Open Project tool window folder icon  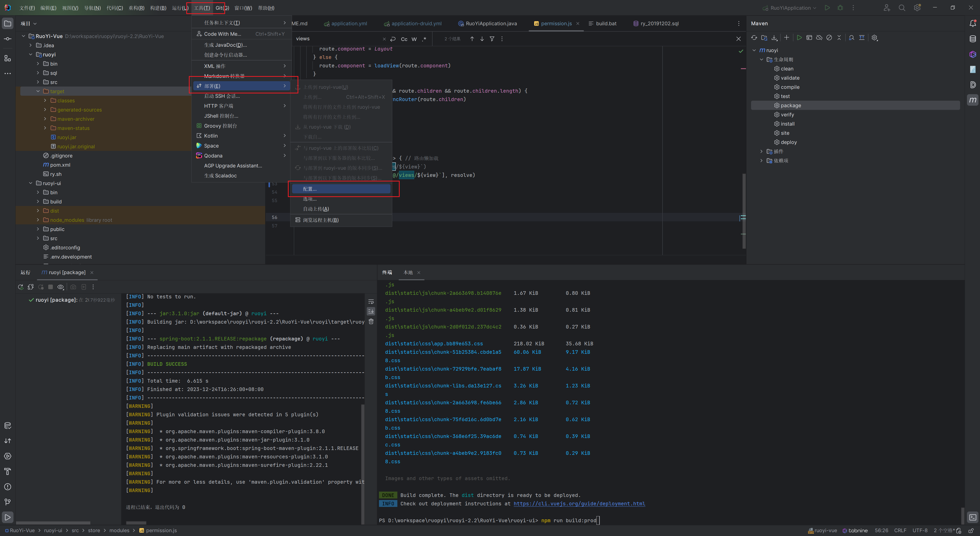(x=8, y=23)
